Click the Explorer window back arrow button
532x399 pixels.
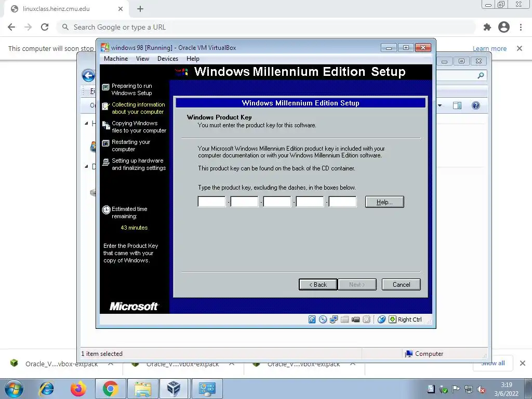[x=88, y=75]
